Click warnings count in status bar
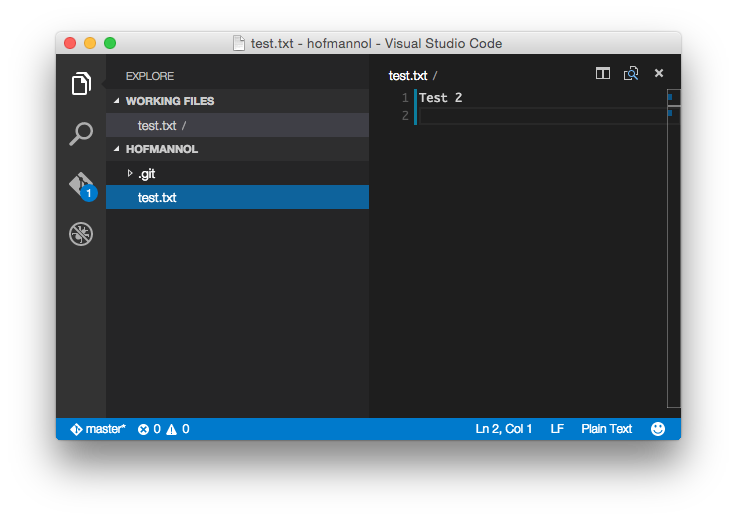 (x=172, y=429)
